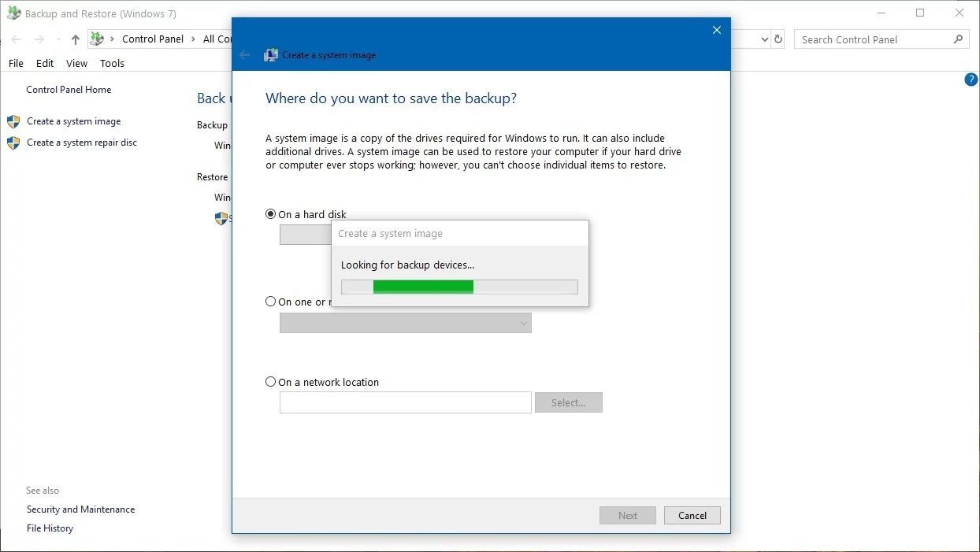
Task: Maximize the Backup and Restore window
Action: pos(920,13)
